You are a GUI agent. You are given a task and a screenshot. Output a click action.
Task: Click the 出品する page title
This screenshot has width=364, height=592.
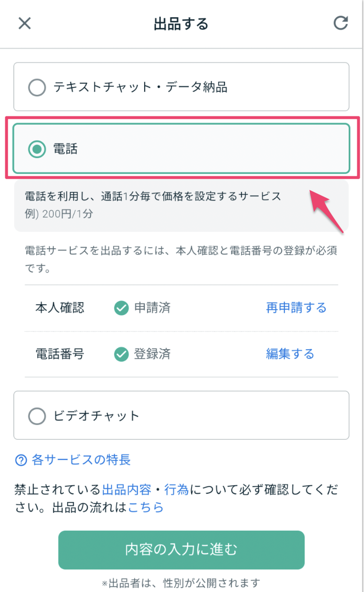pos(182,23)
